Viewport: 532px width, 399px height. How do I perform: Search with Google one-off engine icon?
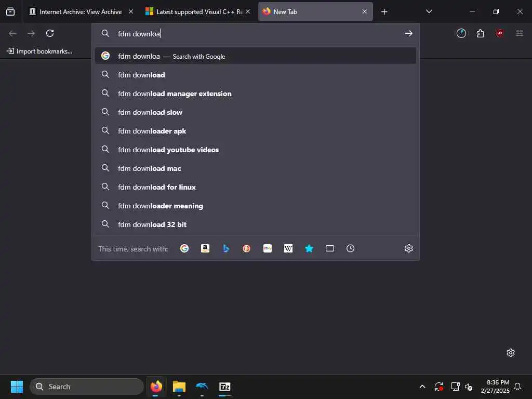184,248
